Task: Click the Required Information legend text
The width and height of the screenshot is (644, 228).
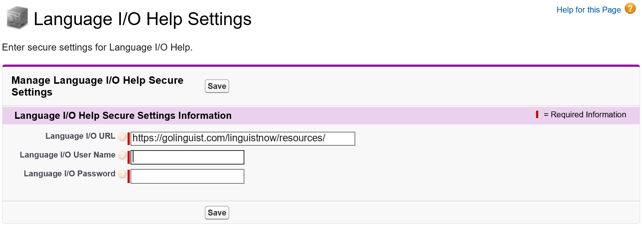Action: [x=584, y=115]
